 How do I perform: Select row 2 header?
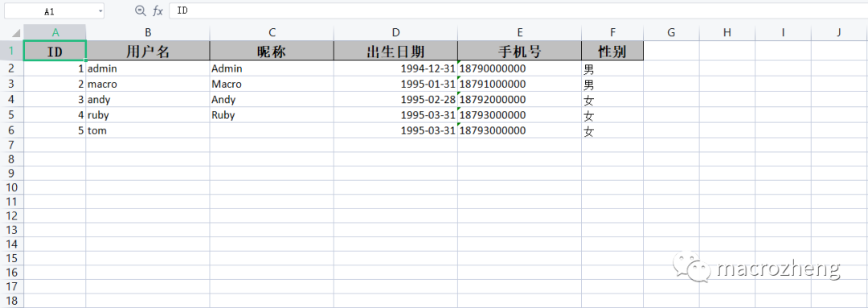pos(11,68)
